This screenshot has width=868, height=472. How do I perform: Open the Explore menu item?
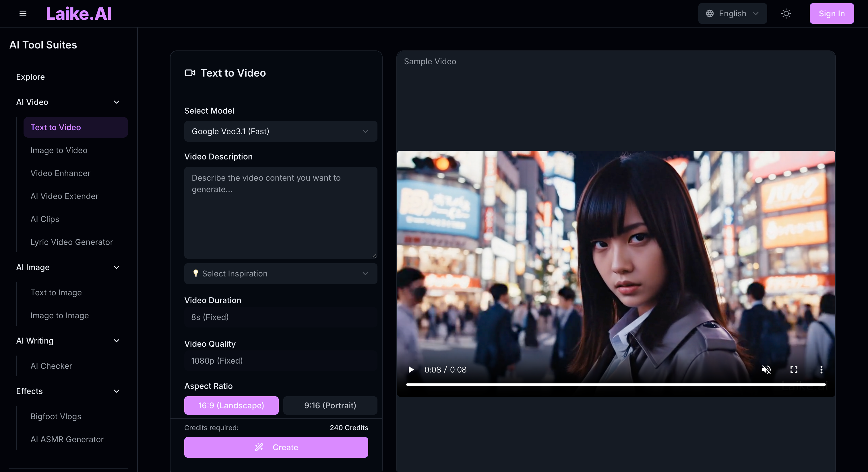[30, 77]
